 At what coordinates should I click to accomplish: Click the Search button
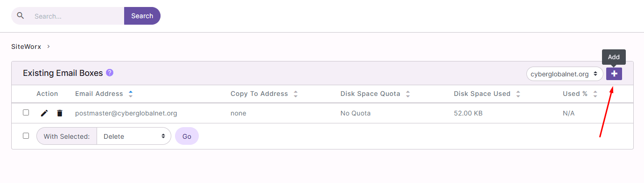pyautogui.click(x=142, y=16)
